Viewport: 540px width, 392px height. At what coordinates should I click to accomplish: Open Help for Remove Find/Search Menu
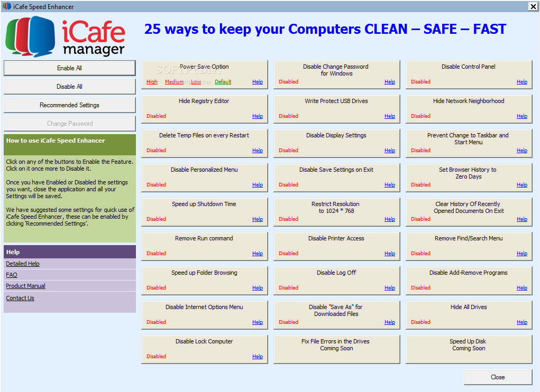point(522,254)
